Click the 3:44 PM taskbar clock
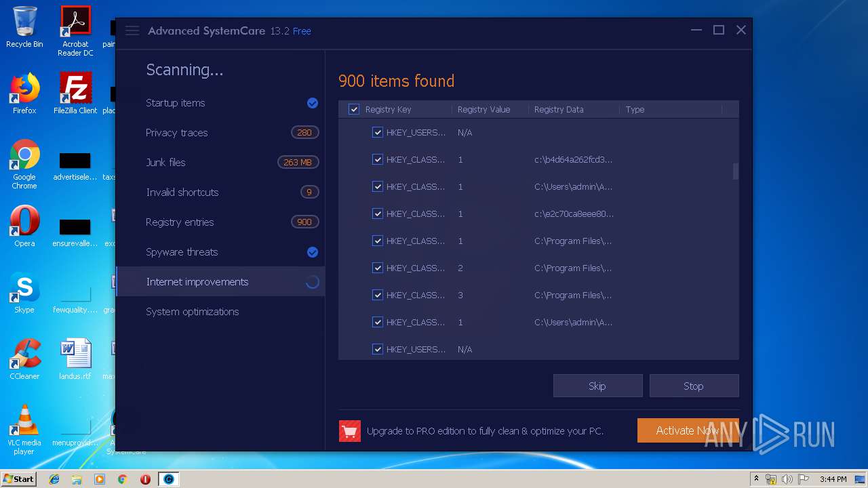Screen dimensions: 868x488 833,479
